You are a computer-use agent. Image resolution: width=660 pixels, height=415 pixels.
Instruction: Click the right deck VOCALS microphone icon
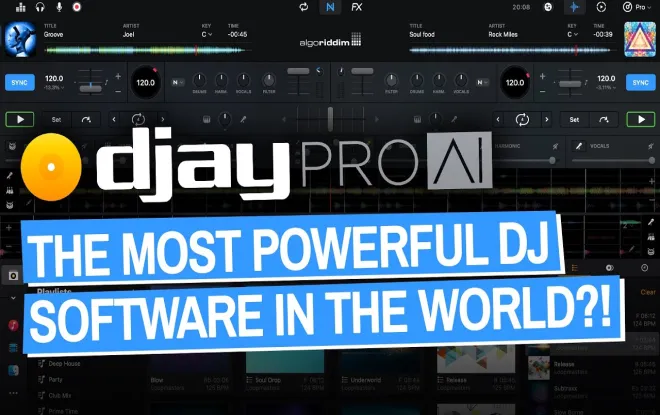click(579, 146)
